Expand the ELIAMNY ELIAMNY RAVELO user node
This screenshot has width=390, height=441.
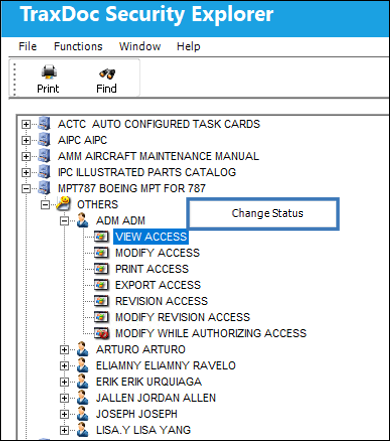point(65,366)
